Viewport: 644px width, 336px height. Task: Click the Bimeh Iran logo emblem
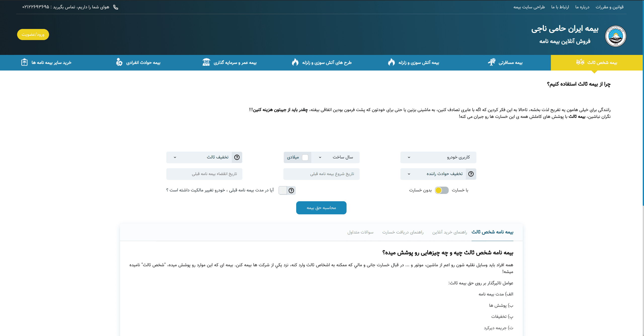615,36
